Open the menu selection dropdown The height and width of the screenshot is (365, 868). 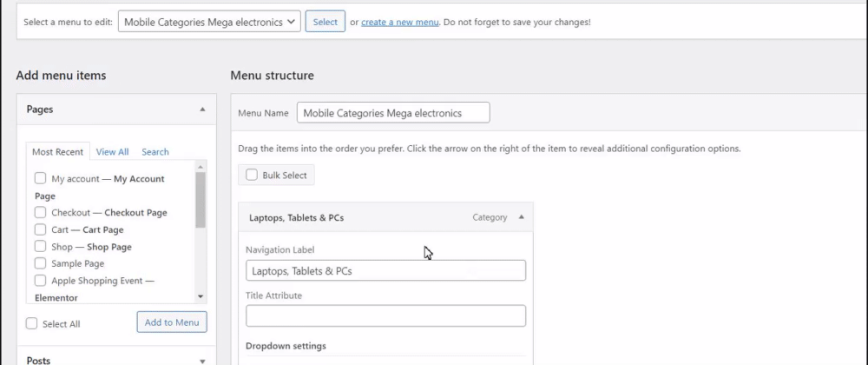(x=209, y=22)
